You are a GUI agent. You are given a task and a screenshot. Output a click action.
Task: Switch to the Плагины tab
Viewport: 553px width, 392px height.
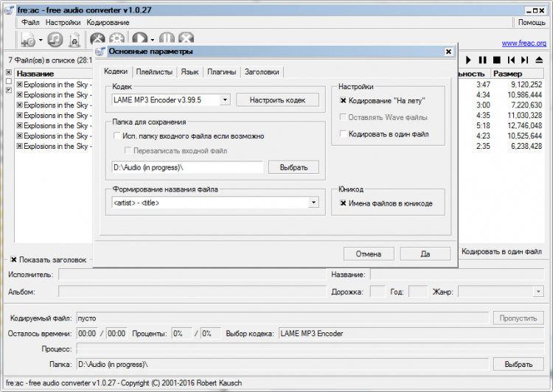tap(221, 72)
